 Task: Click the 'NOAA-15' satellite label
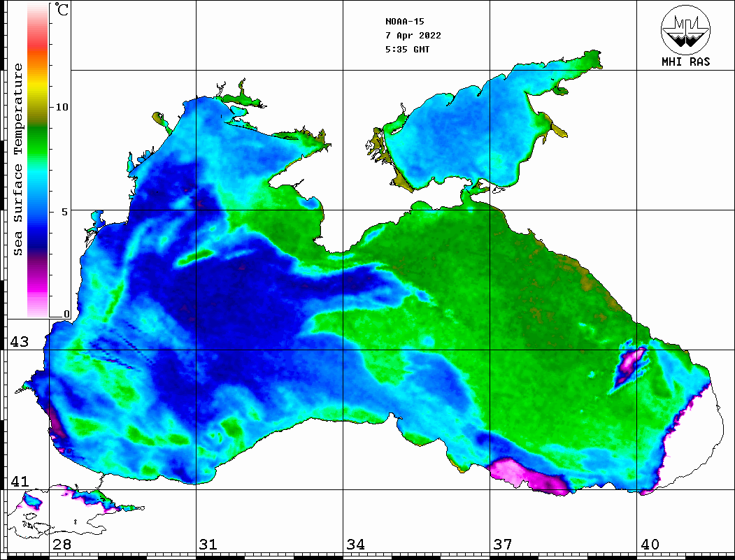(405, 22)
